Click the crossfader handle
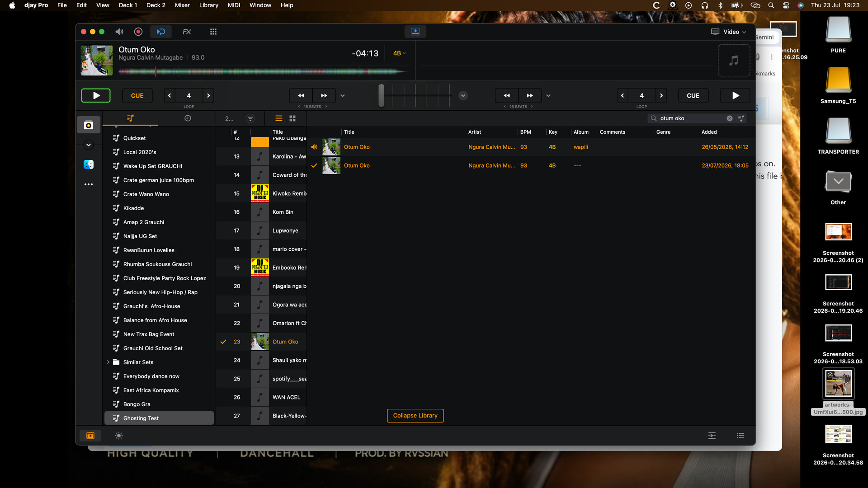868x488 pixels. (382, 95)
